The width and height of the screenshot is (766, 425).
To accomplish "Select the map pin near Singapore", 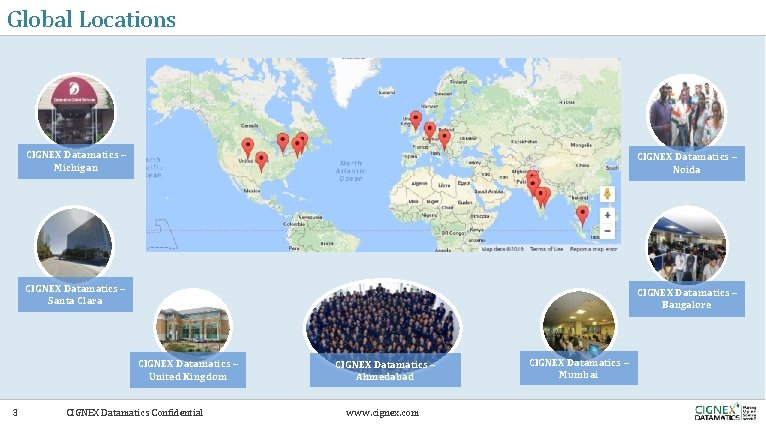I will [582, 215].
